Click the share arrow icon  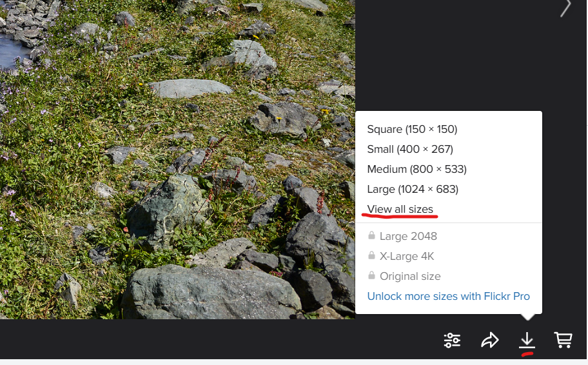[490, 340]
